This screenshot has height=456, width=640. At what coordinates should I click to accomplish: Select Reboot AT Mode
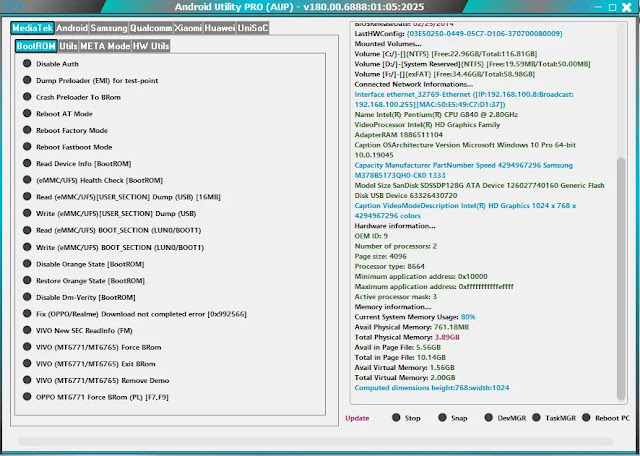click(x=58, y=113)
